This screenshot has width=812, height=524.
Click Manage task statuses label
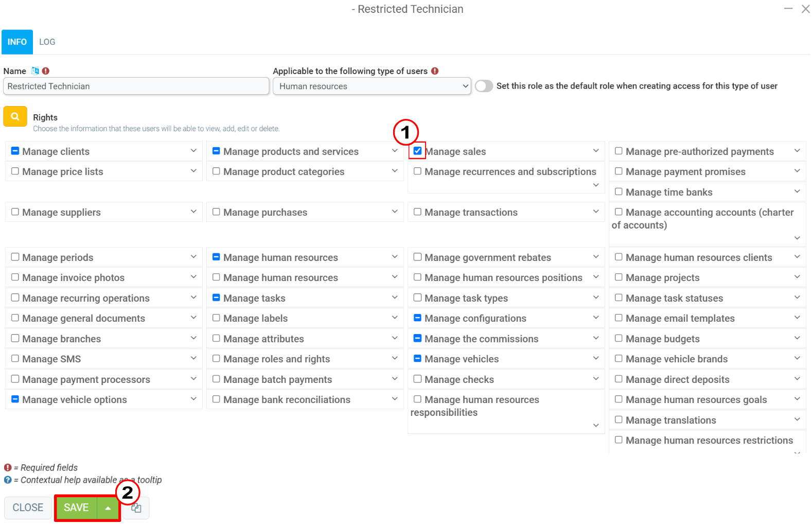coord(674,299)
